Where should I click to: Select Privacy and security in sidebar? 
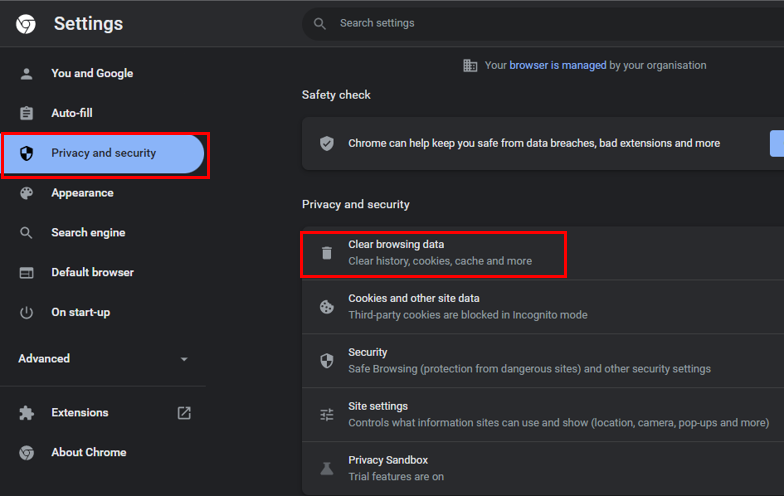point(104,154)
